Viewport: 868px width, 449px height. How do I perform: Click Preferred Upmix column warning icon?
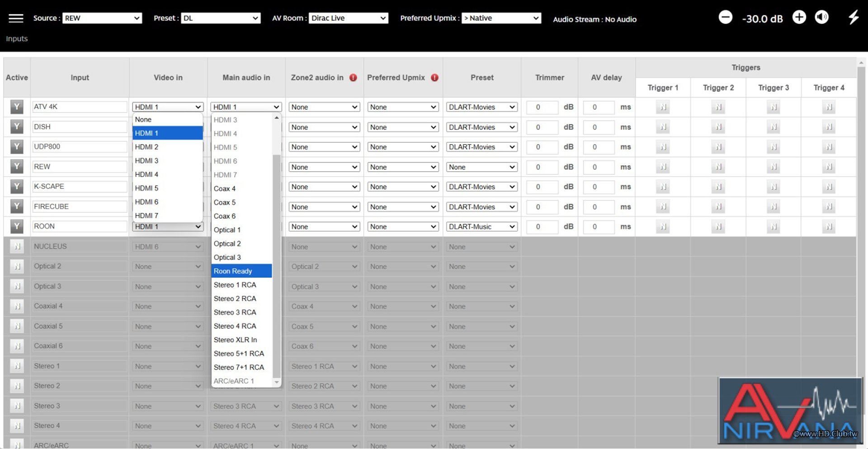pos(434,78)
